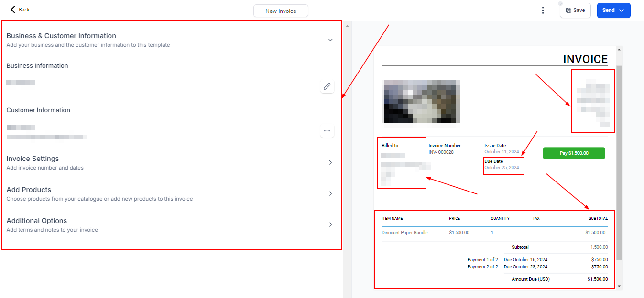Open the three-dot more options menu
This screenshot has height=298, width=644.
tap(543, 11)
